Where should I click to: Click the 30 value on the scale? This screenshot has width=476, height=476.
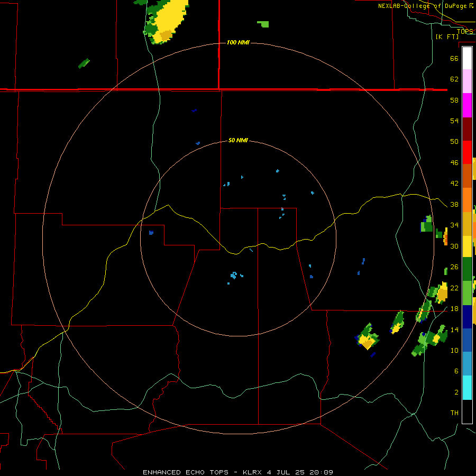pyautogui.click(x=454, y=246)
